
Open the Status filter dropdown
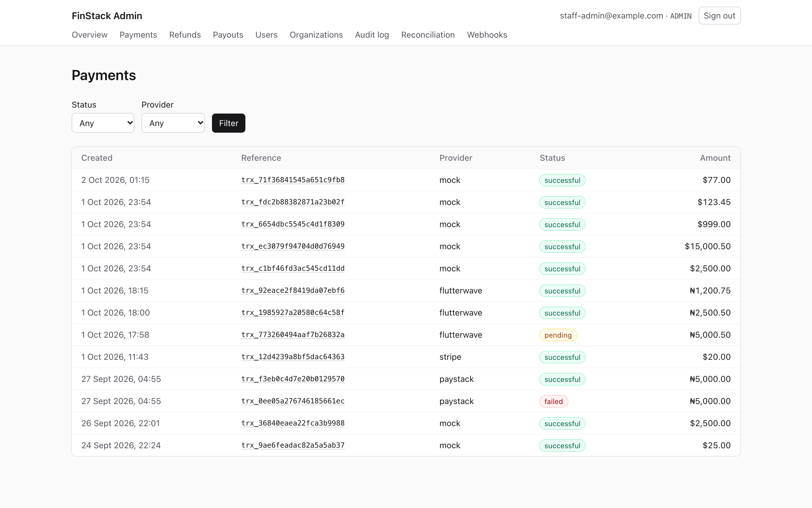pos(103,123)
